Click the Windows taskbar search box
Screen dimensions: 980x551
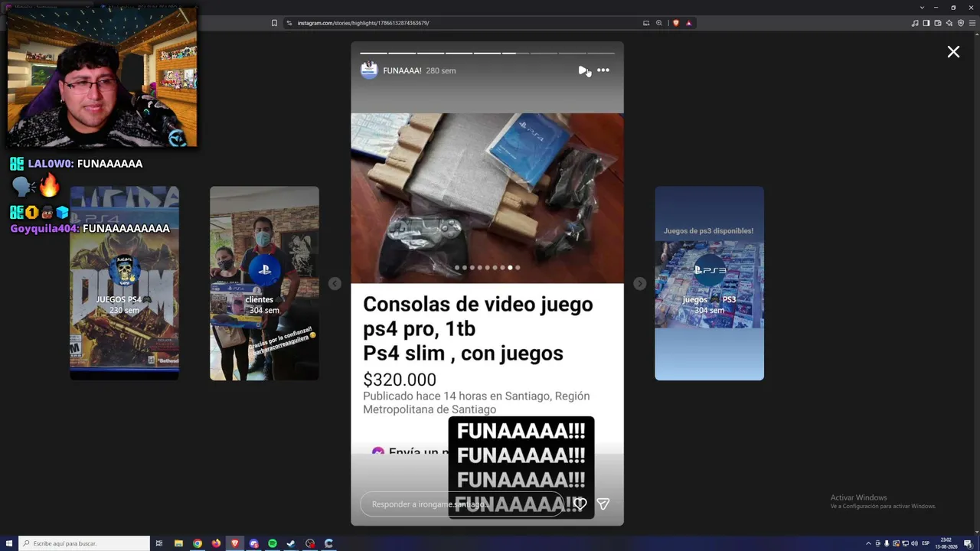(x=84, y=543)
